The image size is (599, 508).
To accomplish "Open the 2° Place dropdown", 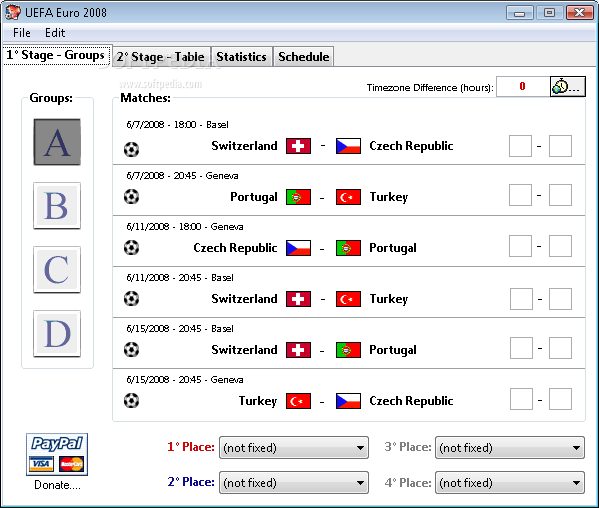I will [x=294, y=483].
